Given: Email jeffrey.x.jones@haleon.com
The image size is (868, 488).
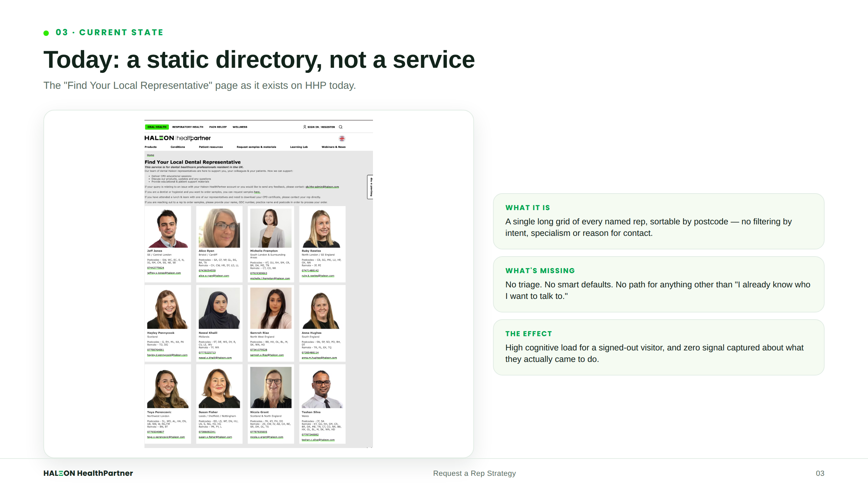Looking at the screenshot, I should click(x=164, y=273).
